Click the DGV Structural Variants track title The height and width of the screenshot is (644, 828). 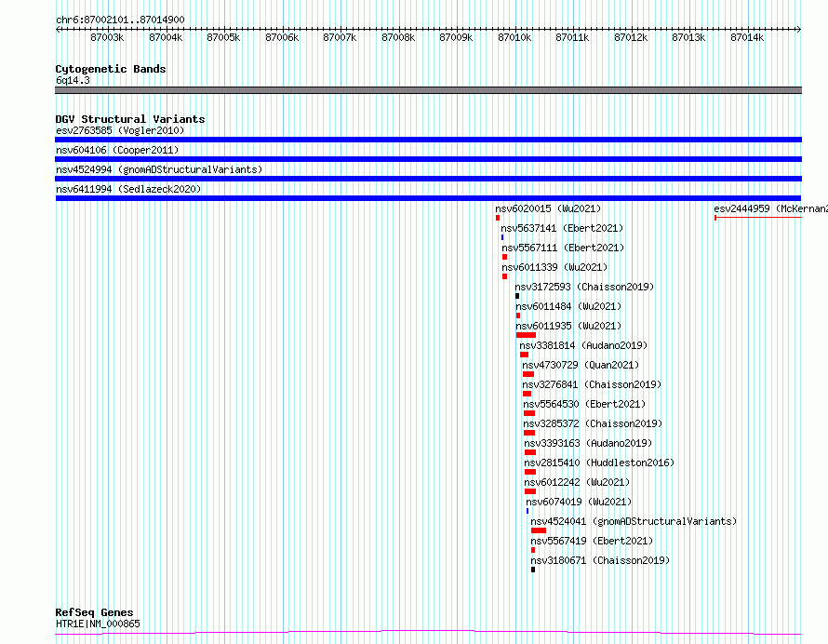[130, 119]
